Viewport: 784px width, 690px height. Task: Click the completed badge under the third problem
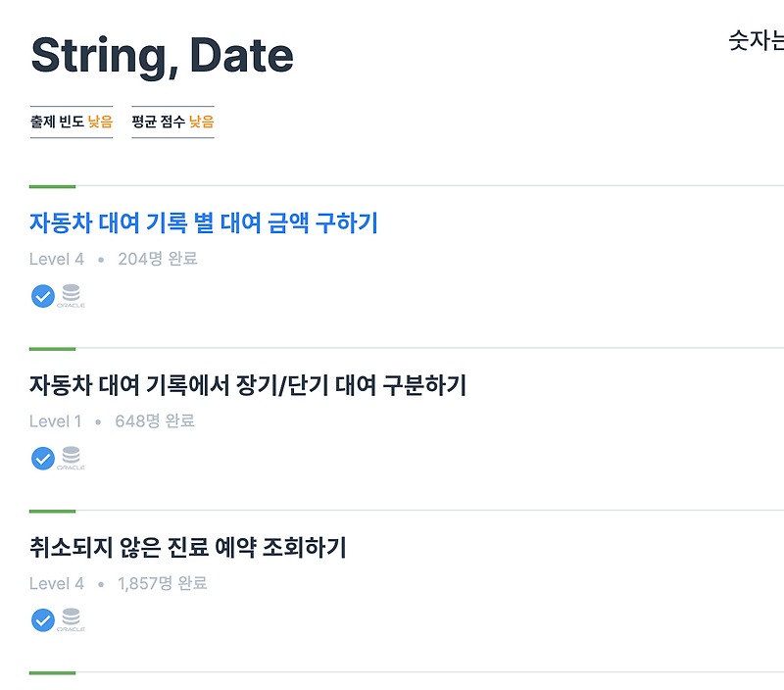coord(41,618)
